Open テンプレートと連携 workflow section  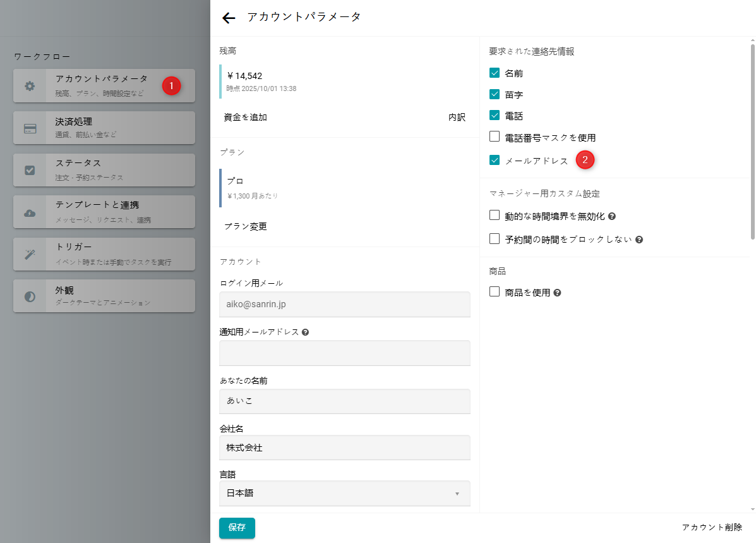click(x=104, y=212)
